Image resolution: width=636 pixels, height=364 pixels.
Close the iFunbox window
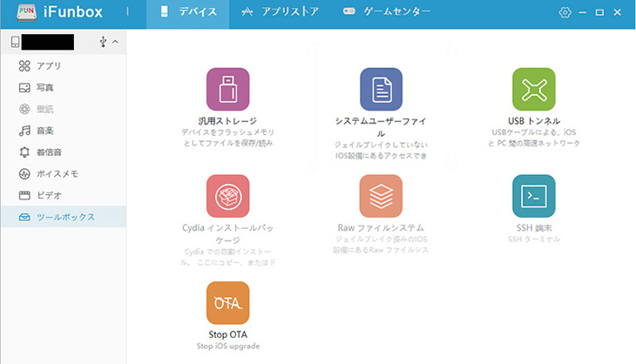618,12
